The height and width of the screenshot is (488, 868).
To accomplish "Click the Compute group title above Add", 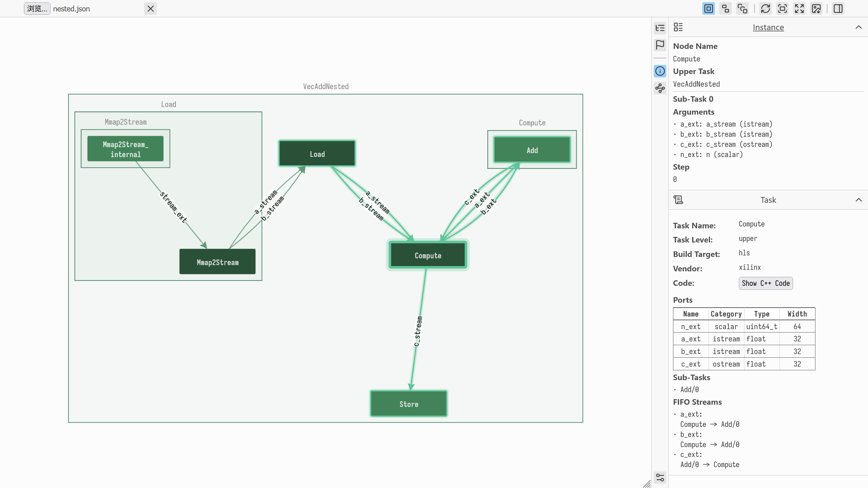I will [x=532, y=123].
